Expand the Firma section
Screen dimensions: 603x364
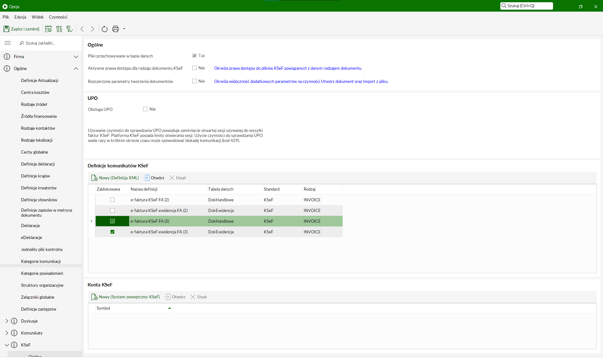click(x=76, y=57)
